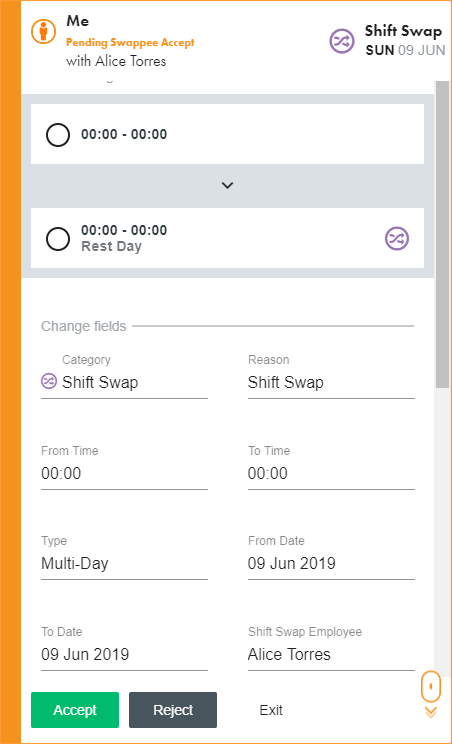
Task: Open the Category Shift Swap field
Action: point(124,382)
